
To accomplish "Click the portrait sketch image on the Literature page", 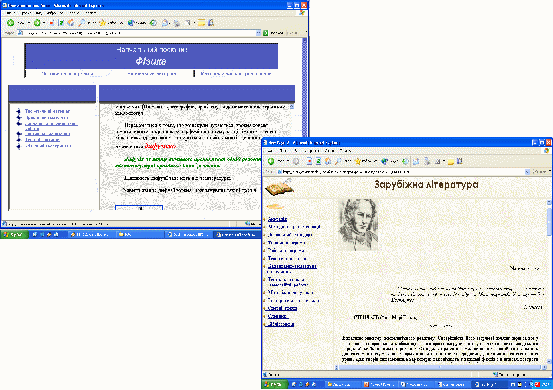I will pyautogui.click(x=358, y=225).
